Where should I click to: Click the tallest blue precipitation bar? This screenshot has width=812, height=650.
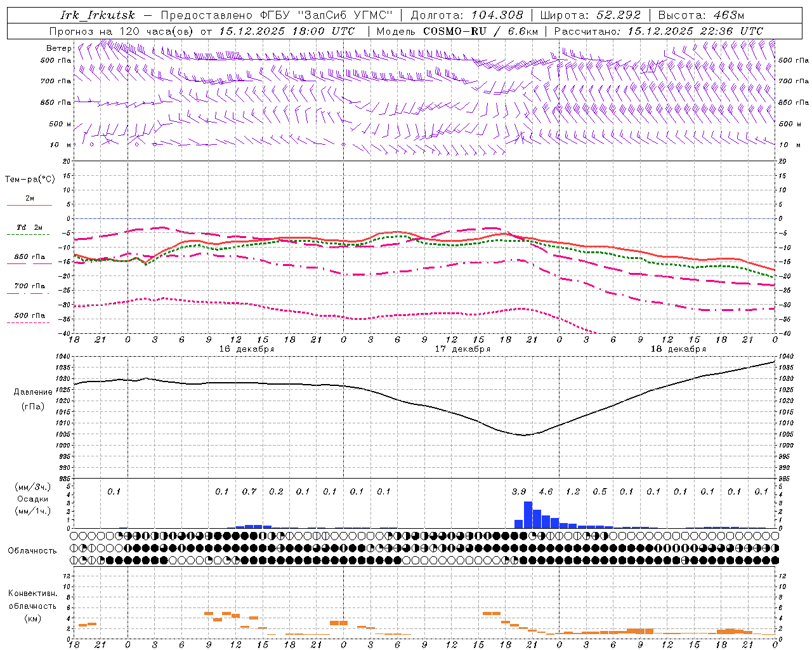[528, 515]
